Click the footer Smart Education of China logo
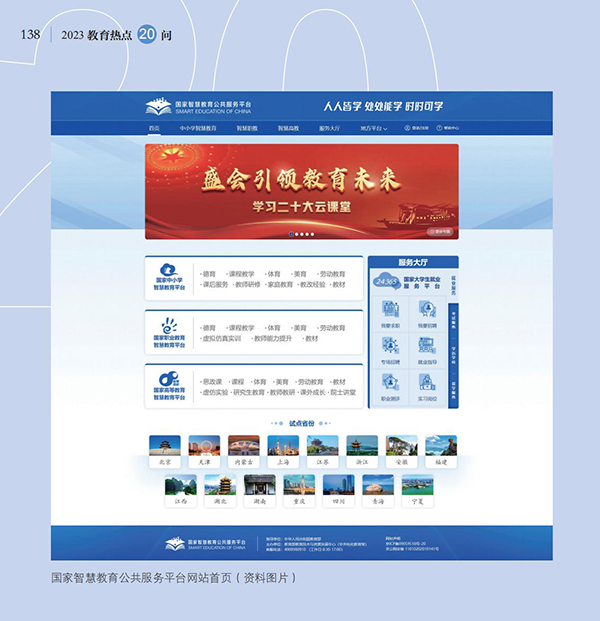The width and height of the screenshot is (600, 621). (206, 544)
